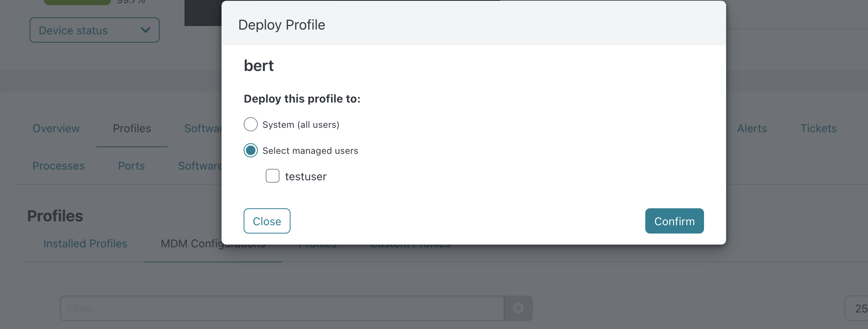Close the Deploy Profile dialog
Viewport: 868px width, 329px height.
[267, 221]
